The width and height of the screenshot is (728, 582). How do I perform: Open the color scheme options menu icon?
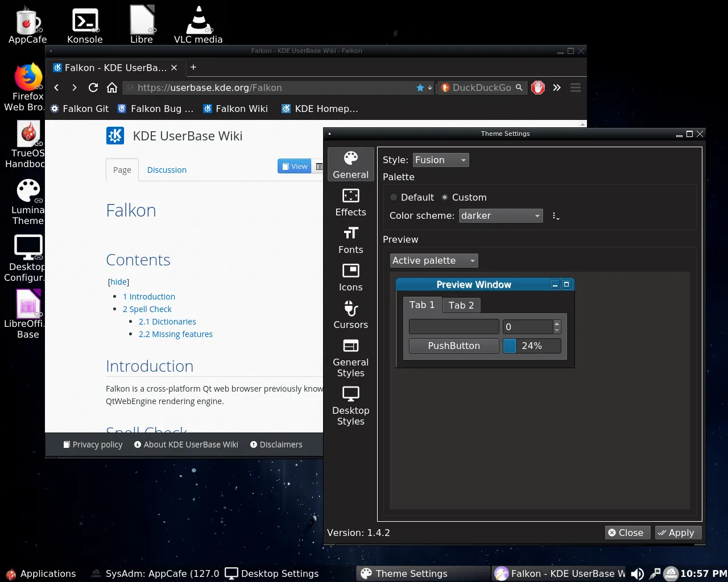(x=556, y=216)
